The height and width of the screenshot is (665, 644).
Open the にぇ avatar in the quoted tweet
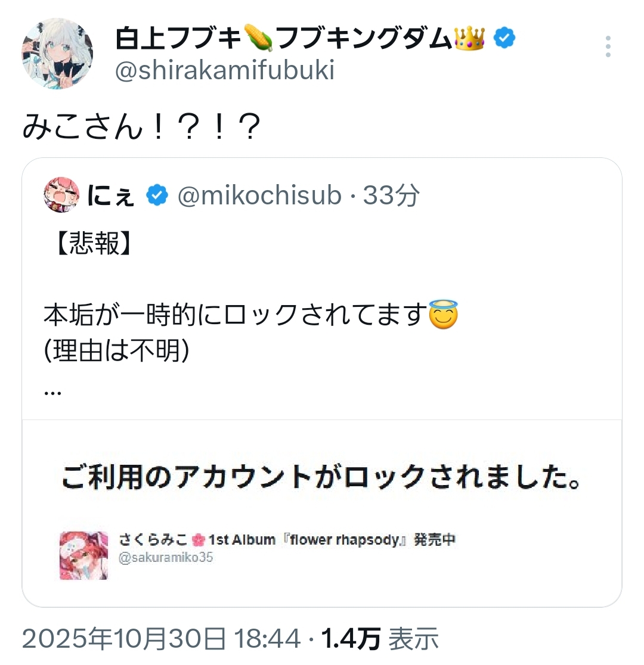(62, 195)
